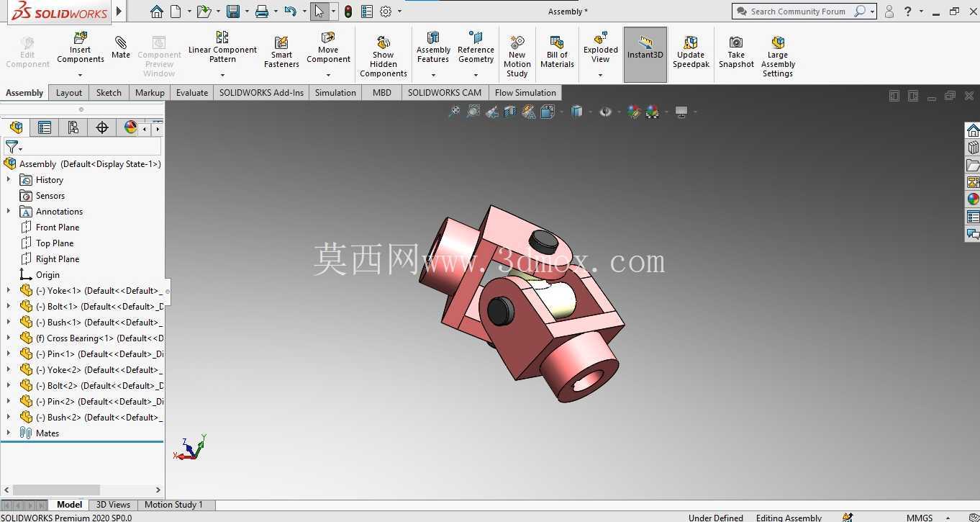Open Linear Component Pattern dropdown arrow
This screenshot has height=522, width=980.
[222, 75]
